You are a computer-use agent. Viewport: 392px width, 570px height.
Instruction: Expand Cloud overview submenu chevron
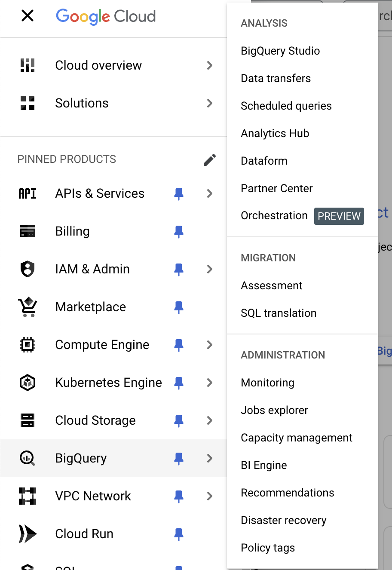pyautogui.click(x=210, y=65)
